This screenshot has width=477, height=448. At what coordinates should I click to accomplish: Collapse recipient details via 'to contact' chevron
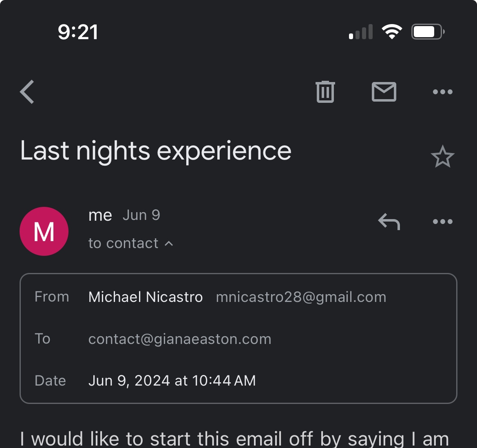pyautogui.click(x=169, y=244)
